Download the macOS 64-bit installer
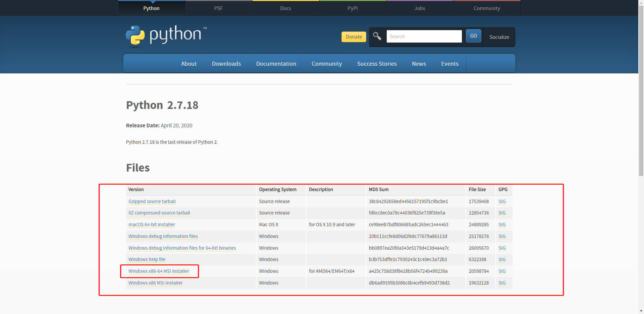This screenshot has width=644, height=314. click(152, 225)
